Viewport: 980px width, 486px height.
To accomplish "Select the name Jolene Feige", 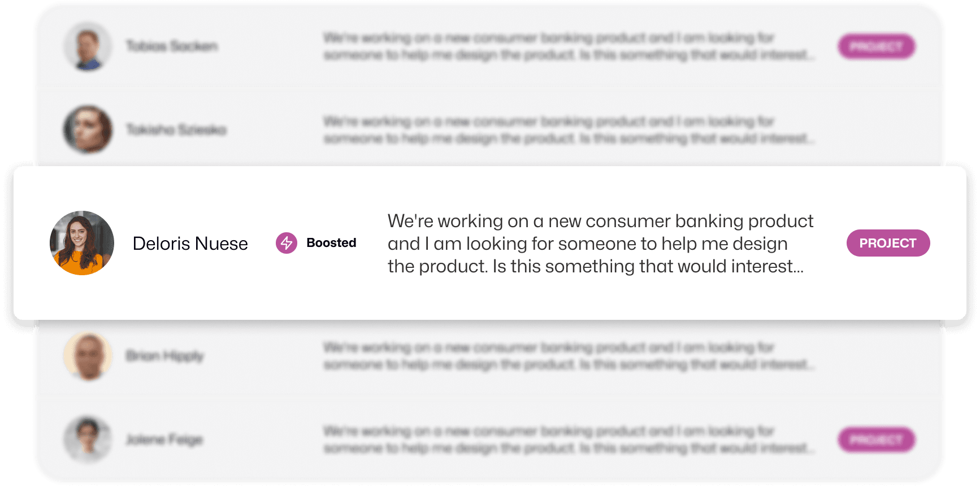I will coord(164,440).
